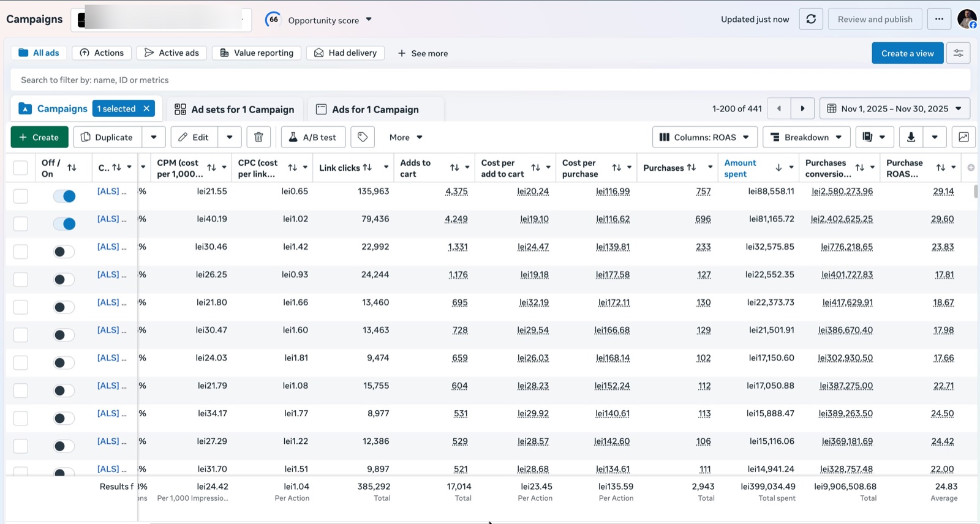The height and width of the screenshot is (524, 980).
Task: Switch to Ad sets for 1 Campaign tab
Action: pos(234,110)
